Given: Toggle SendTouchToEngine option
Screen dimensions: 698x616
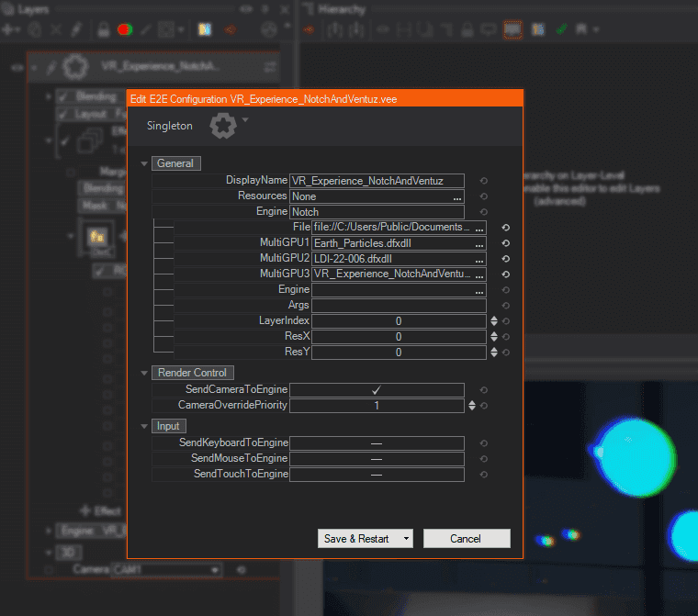Looking at the screenshot, I should coord(377,475).
